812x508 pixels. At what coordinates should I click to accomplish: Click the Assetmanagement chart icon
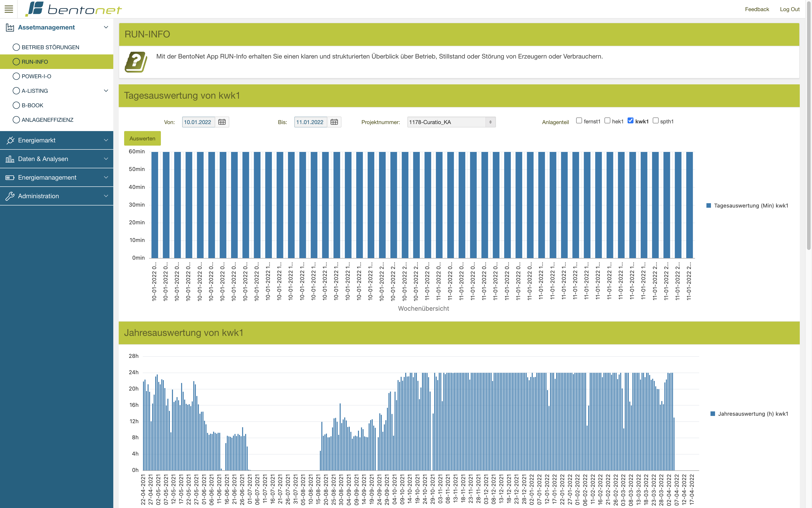click(x=10, y=27)
